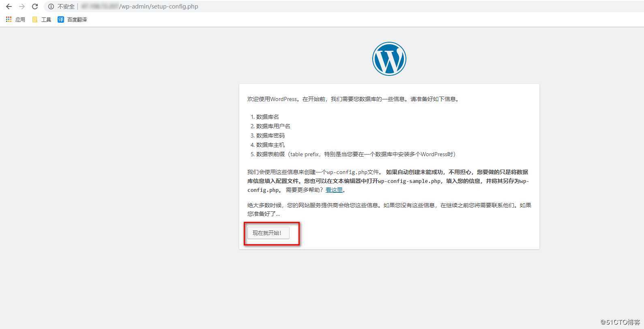Open the 应用 apps grid icon
The width and height of the screenshot is (644, 329).
click(9, 19)
